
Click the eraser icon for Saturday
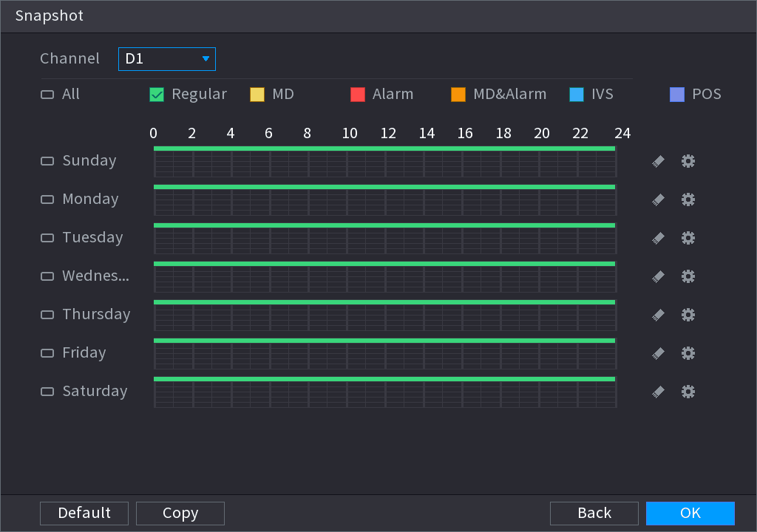tap(658, 392)
